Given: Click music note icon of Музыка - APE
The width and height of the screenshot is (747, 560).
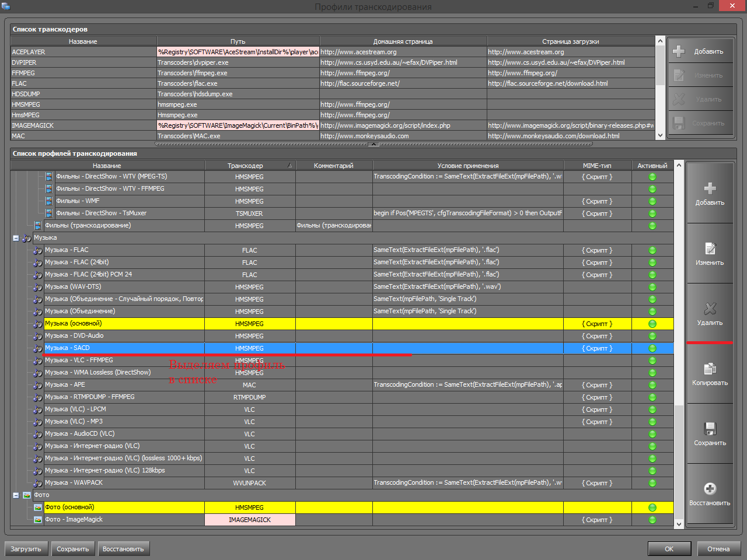Looking at the screenshot, I should pos(38,385).
